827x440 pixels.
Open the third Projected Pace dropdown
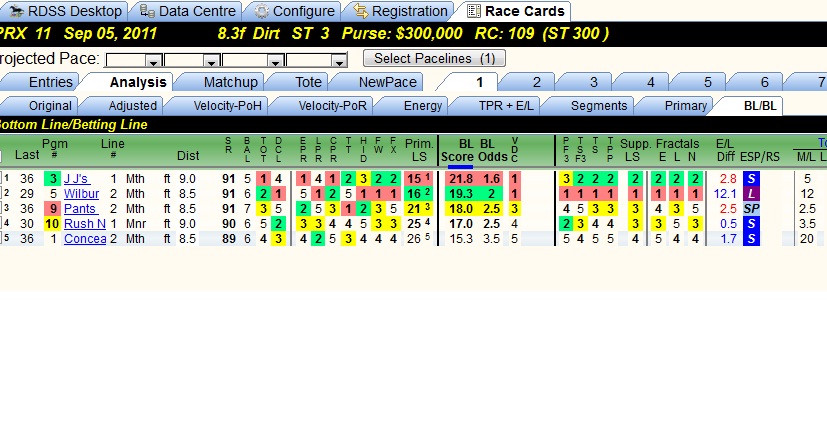click(276, 61)
